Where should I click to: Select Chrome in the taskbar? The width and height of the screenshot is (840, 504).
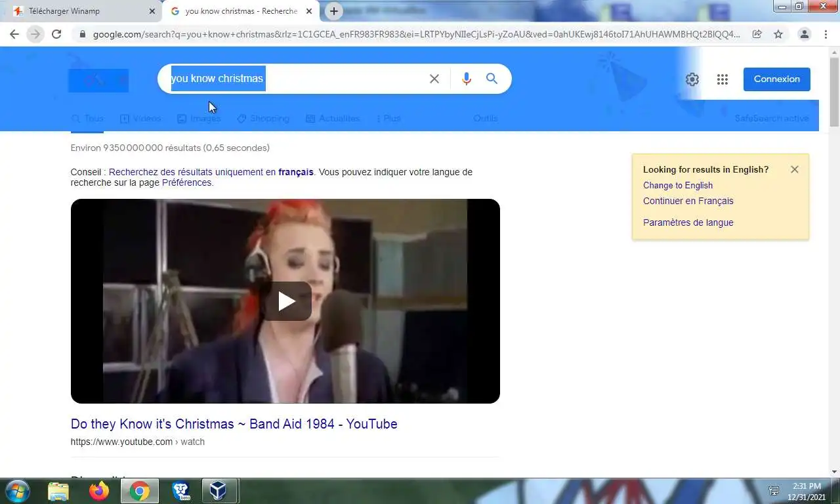[139, 491]
